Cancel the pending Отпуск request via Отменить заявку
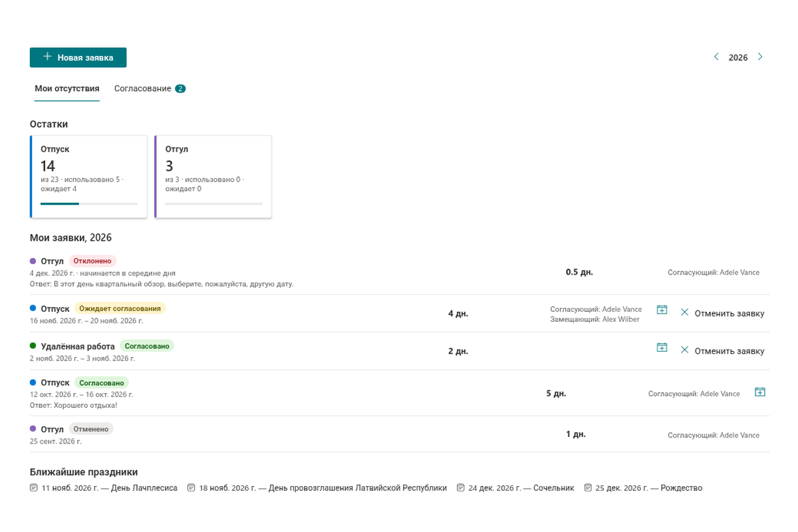798x532 pixels. (x=722, y=313)
